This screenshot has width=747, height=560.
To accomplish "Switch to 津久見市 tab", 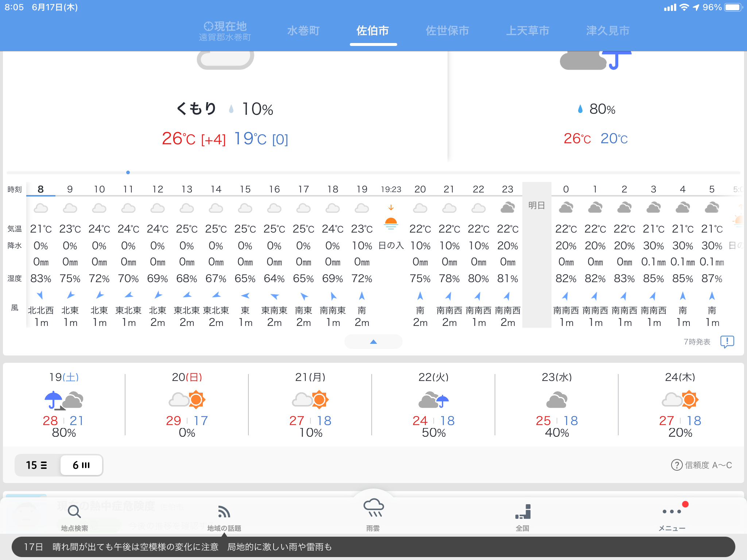I will [x=608, y=31].
